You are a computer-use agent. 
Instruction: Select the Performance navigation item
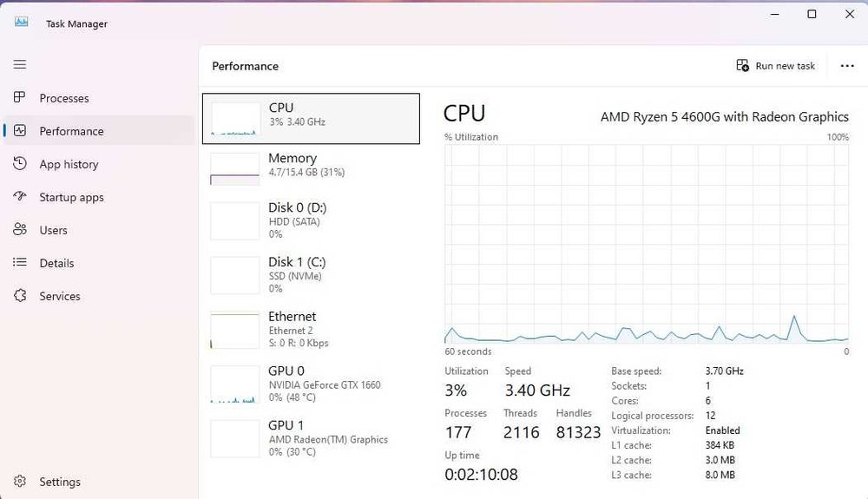[x=71, y=131]
